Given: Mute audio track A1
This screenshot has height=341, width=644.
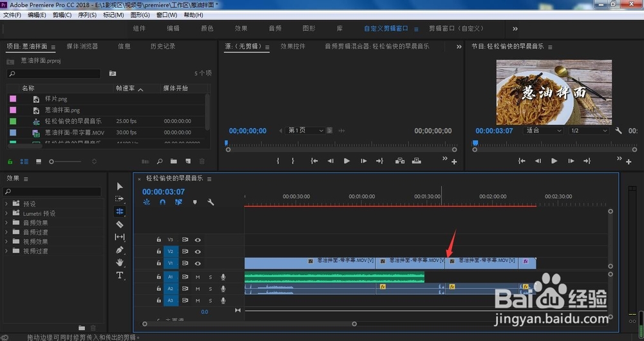Looking at the screenshot, I should [x=198, y=277].
